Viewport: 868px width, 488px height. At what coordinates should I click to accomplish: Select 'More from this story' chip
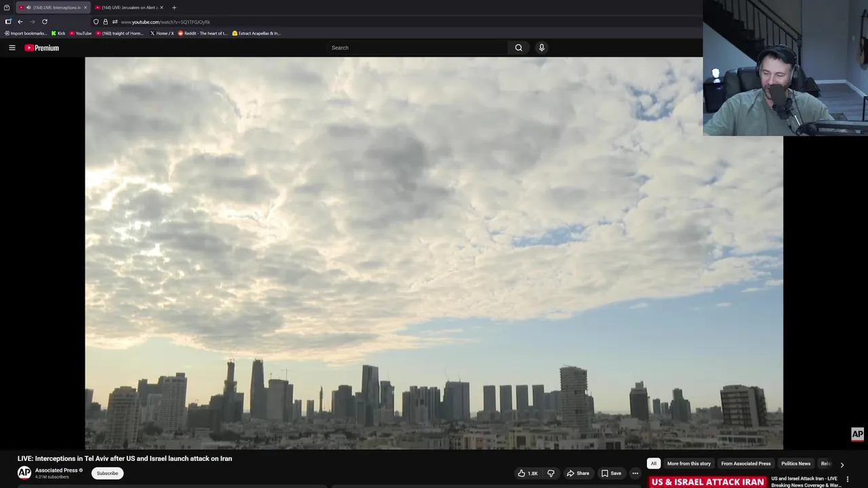(689, 464)
